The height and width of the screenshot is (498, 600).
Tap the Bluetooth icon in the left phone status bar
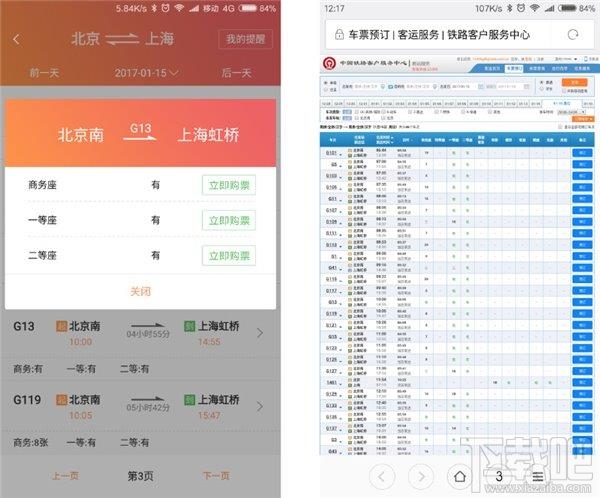pyautogui.click(x=154, y=8)
